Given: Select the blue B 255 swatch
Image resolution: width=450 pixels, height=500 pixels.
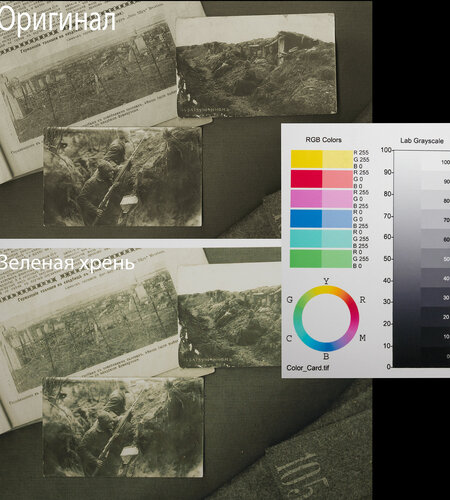Looking at the screenshot, I should point(321,219).
